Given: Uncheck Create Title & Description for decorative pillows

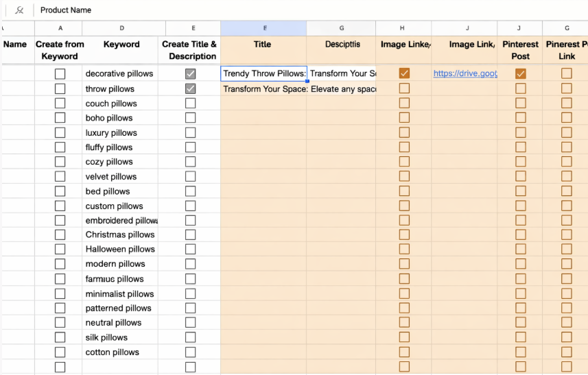Looking at the screenshot, I should (190, 73).
